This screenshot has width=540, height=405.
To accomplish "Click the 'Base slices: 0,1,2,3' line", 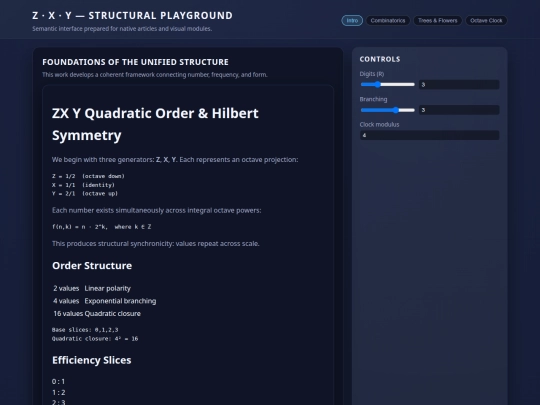I will (85, 330).
